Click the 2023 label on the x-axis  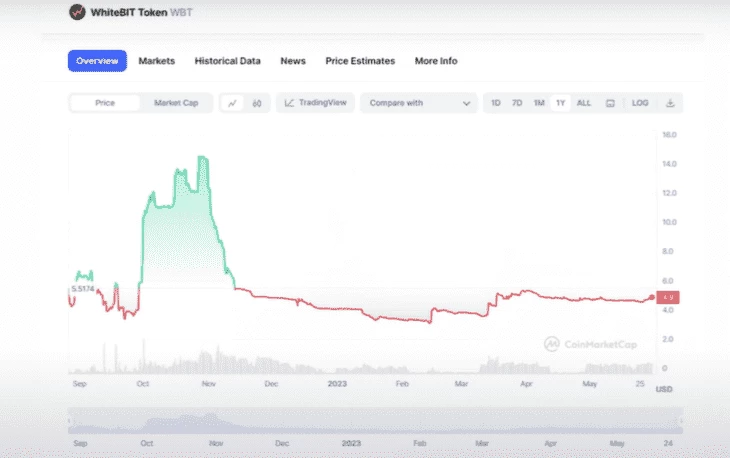pyautogui.click(x=337, y=384)
